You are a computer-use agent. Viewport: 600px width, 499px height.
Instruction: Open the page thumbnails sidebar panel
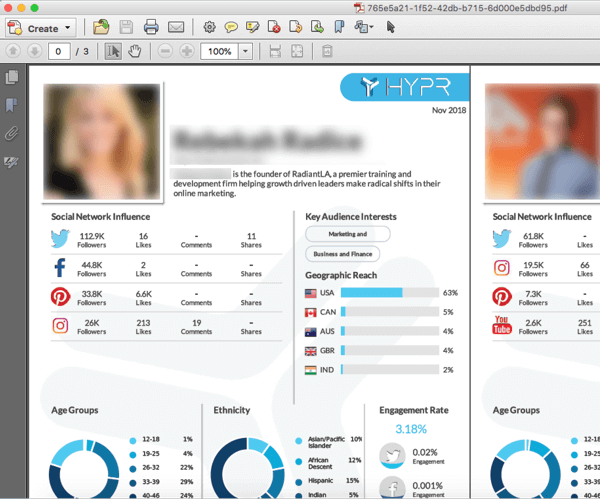(x=12, y=77)
